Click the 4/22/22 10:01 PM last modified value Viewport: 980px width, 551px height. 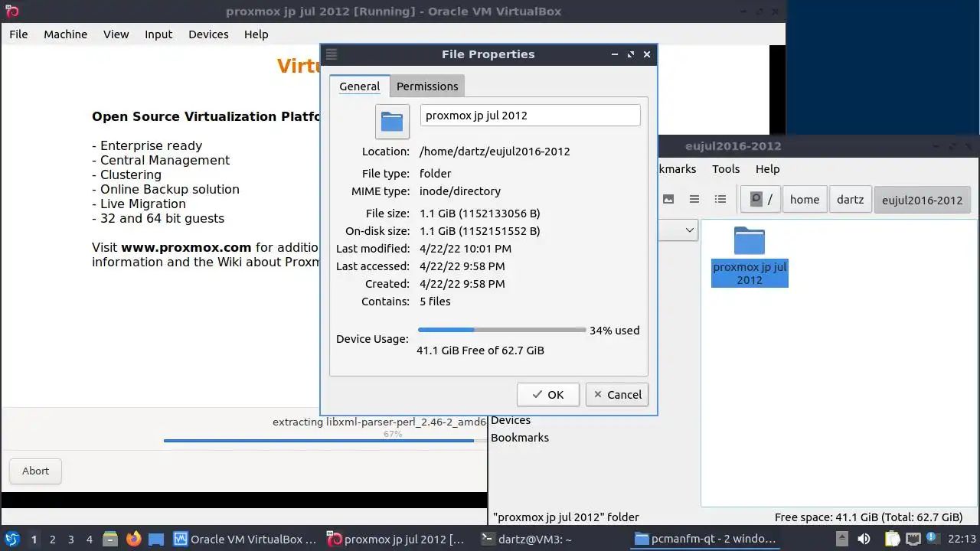click(465, 249)
